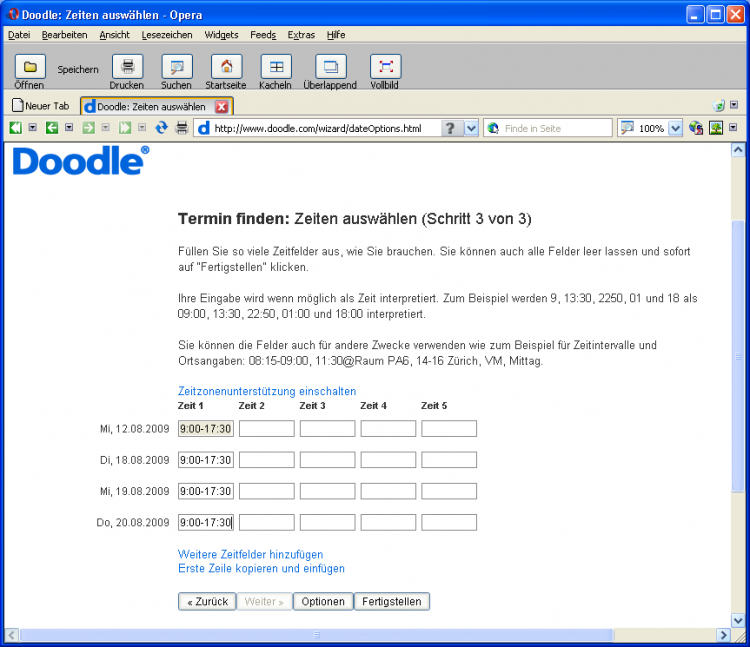Viewport: 750px width, 647px height.
Task: Open the dropdown next to fast-forward button
Action: (142, 127)
